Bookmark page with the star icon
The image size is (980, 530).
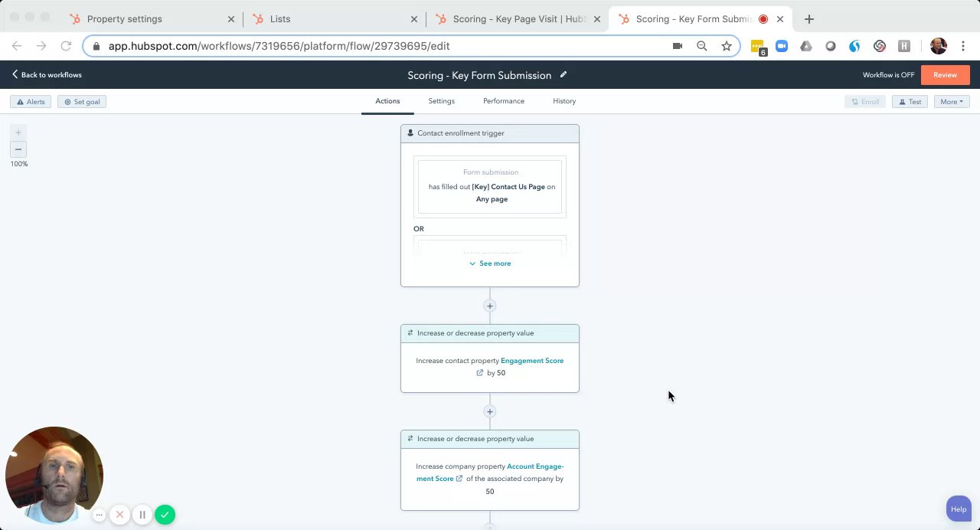(x=726, y=46)
